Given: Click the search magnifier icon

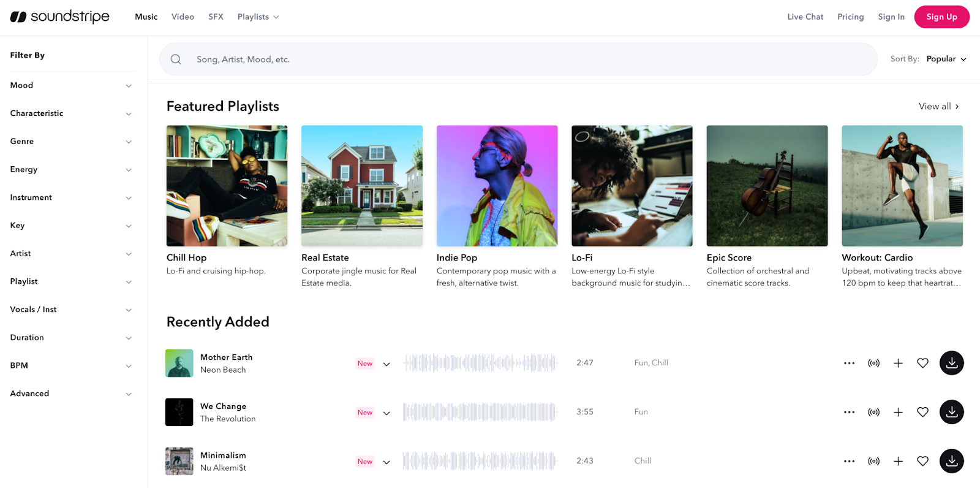Looking at the screenshot, I should coord(176,59).
